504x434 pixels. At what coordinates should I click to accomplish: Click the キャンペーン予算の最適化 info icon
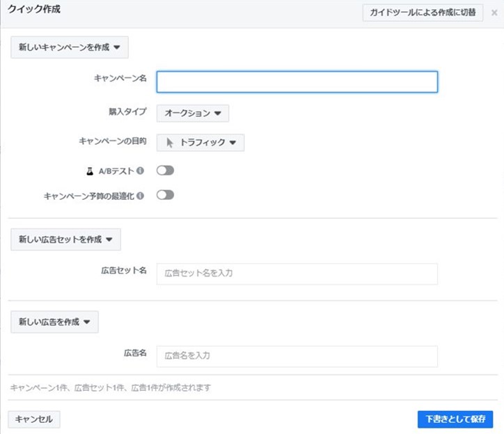click(x=140, y=196)
